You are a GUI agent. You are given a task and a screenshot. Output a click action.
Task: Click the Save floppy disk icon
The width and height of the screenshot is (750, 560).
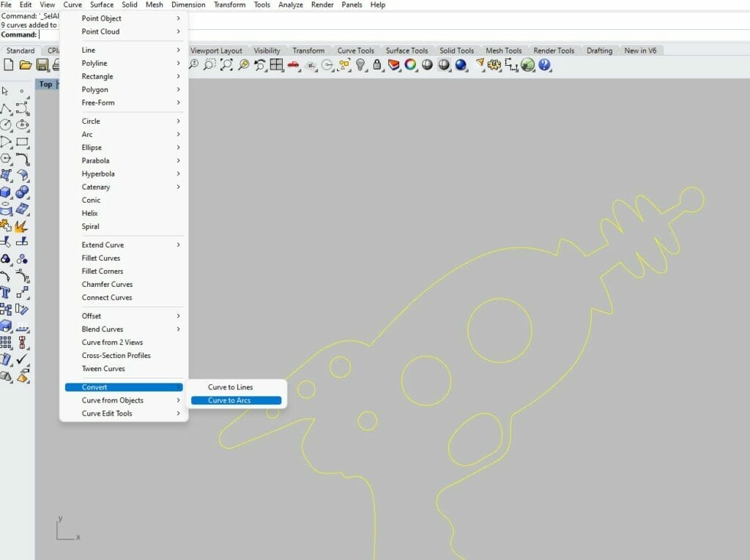42,65
